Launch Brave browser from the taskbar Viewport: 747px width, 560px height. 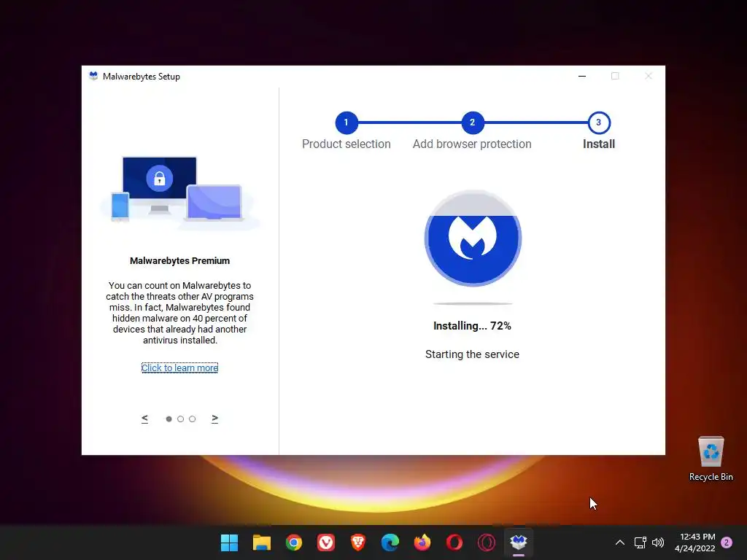point(358,542)
